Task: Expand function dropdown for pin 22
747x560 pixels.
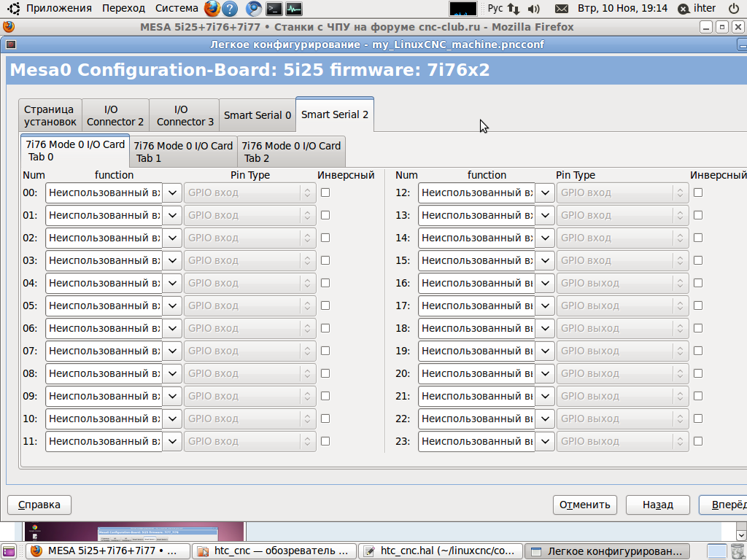Action: 545,419
